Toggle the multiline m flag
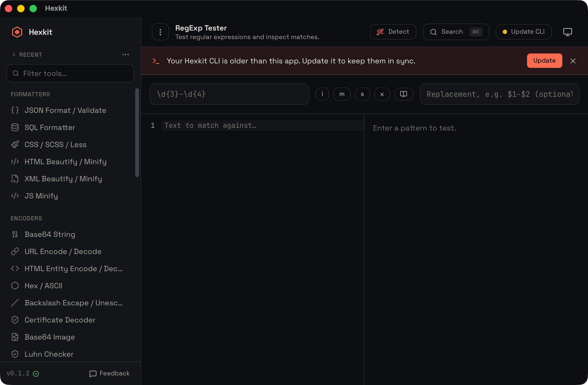The image size is (588, 385). click(x=342, y=94)
